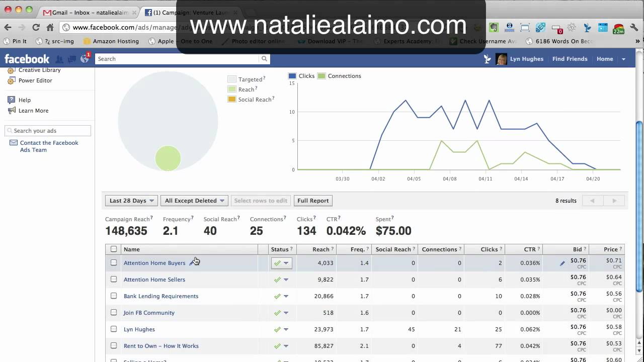This screenshot has width=644, height=362.
Task: Click Home in Facebook top bar
Action: 605,59
